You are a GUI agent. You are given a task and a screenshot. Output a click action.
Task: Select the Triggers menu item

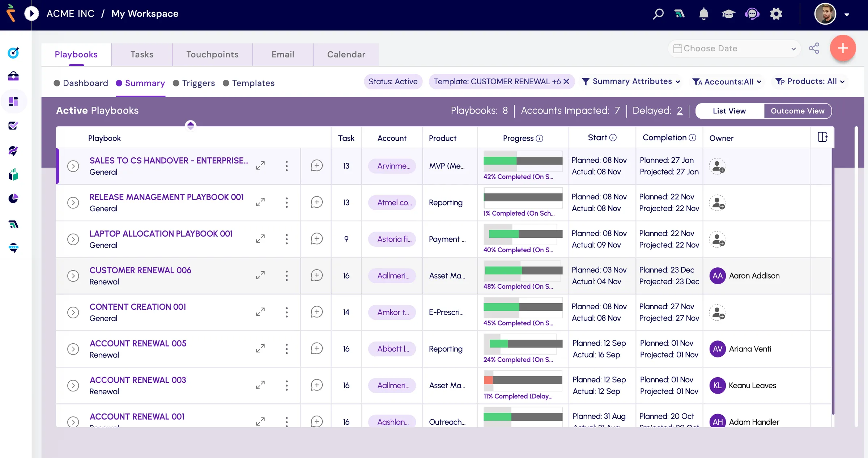(x=198, y=83)
